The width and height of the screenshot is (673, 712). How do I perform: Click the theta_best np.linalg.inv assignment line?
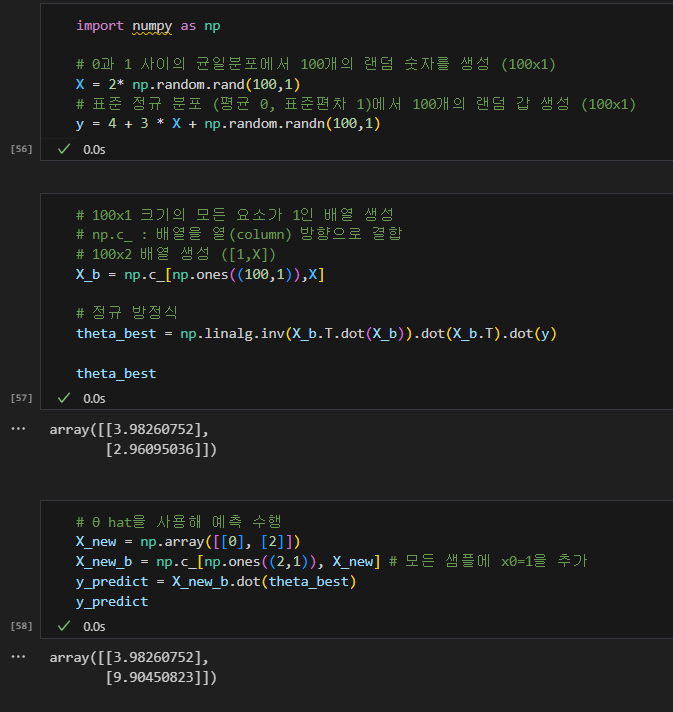tap(316, 334)
